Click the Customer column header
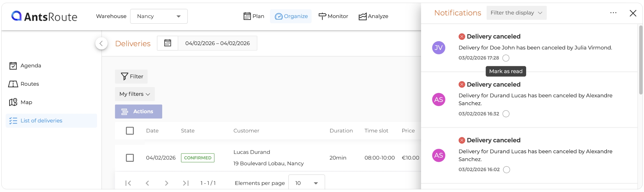This screenshot has width=644, height=192. pyautogui.click(x=246, y=131)
